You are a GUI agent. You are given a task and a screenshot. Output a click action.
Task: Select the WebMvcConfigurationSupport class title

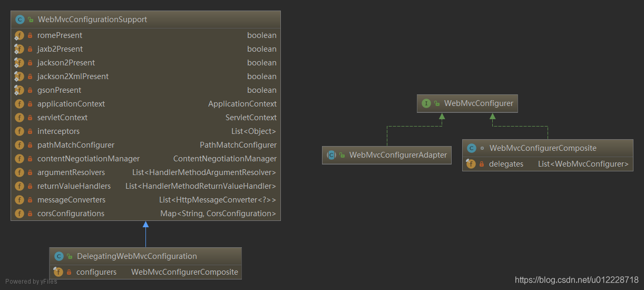pyautogui.click(x=93, y=20)
